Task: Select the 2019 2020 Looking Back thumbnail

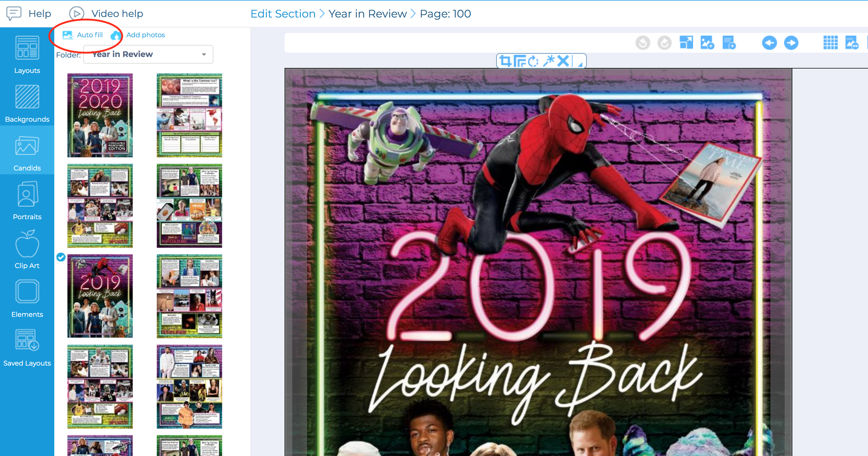Action: (100, 116)
